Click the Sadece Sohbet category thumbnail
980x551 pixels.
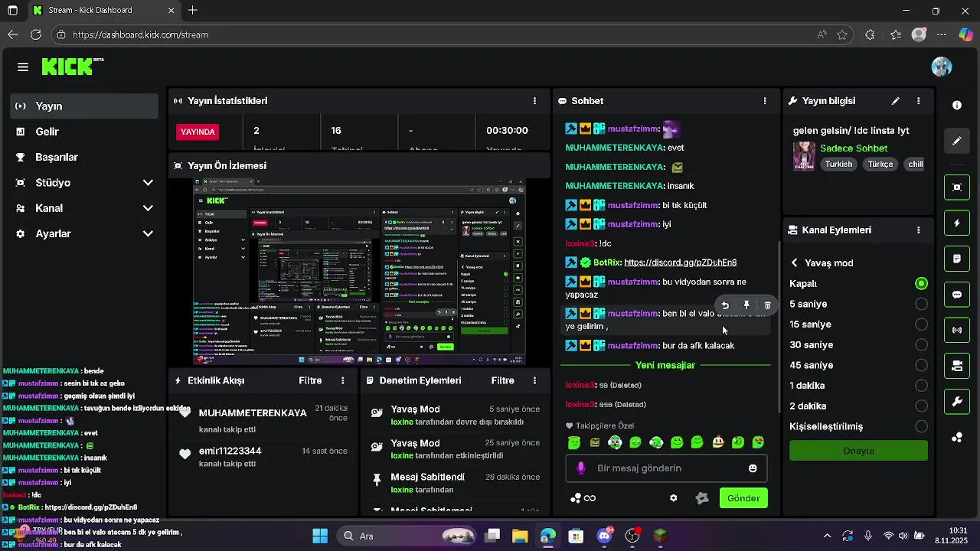(804, 155)
